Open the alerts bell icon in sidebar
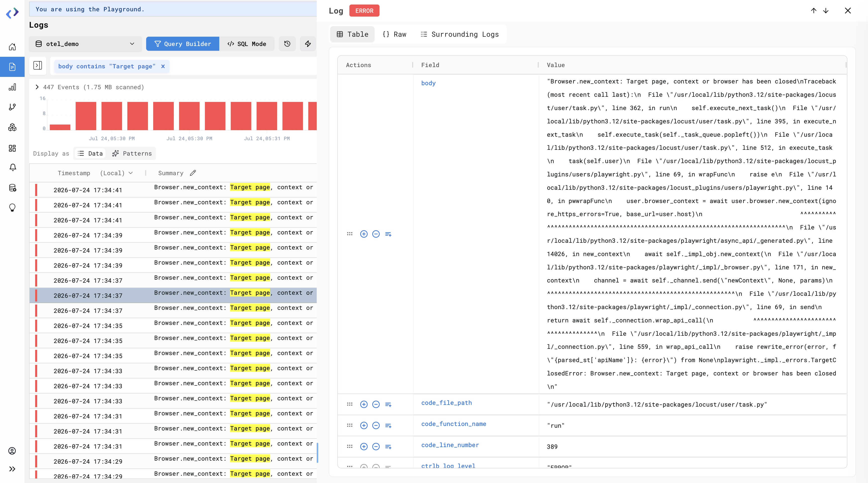This screenshot has height=483, width=868. pos(13,168)
